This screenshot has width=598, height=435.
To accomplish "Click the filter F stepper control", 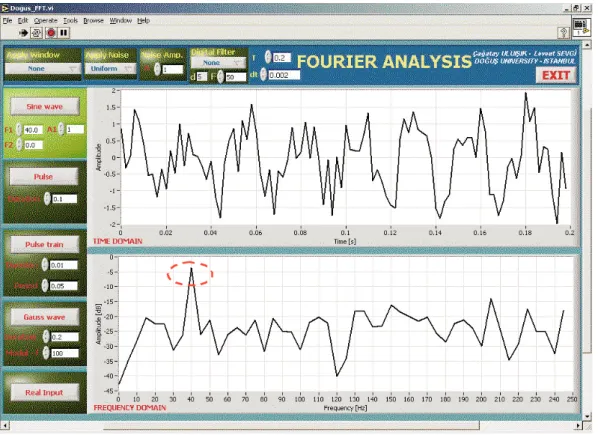I will [220, 77].
